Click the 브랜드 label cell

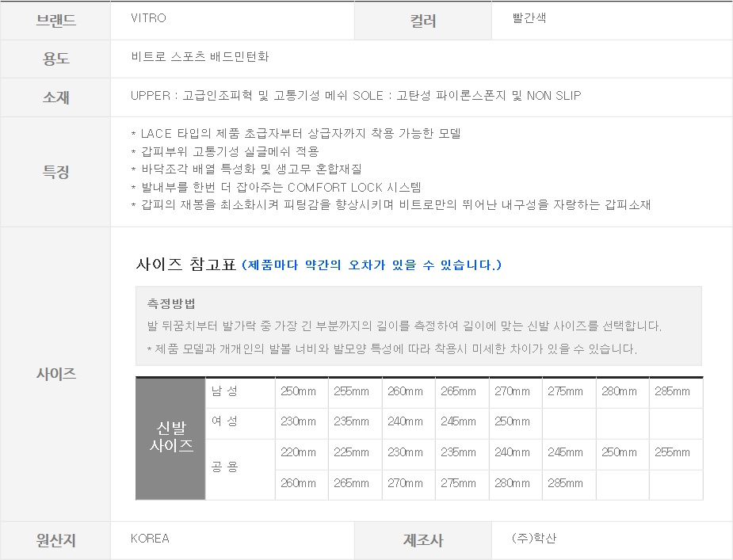pos(55,21)
